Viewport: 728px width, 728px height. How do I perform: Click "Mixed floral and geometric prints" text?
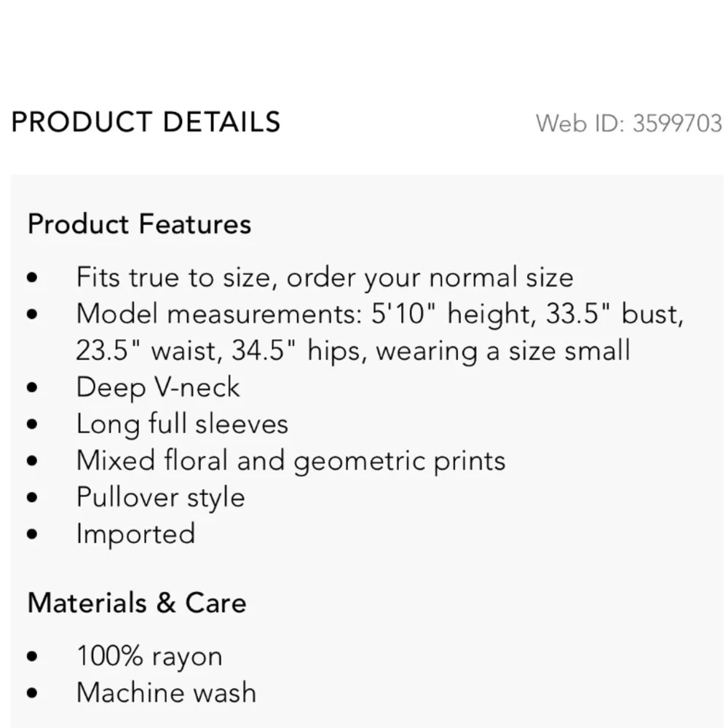point(290,461)
